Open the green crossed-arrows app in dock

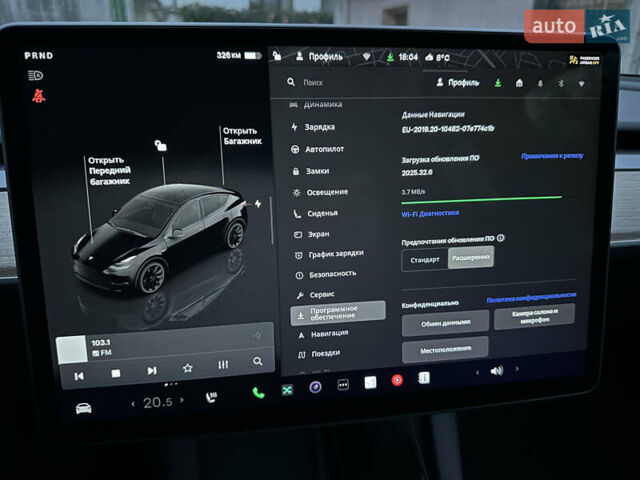point(287,390)
